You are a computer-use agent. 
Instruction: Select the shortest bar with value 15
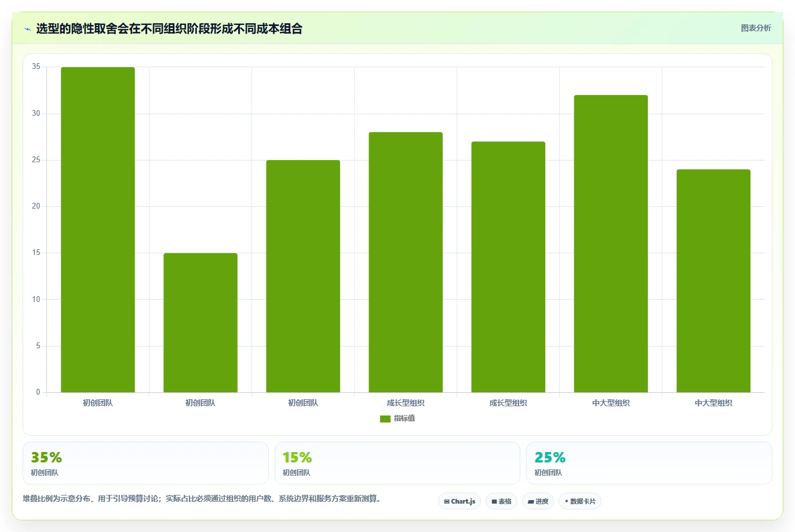pyautogui.click(x=200, y=323)
